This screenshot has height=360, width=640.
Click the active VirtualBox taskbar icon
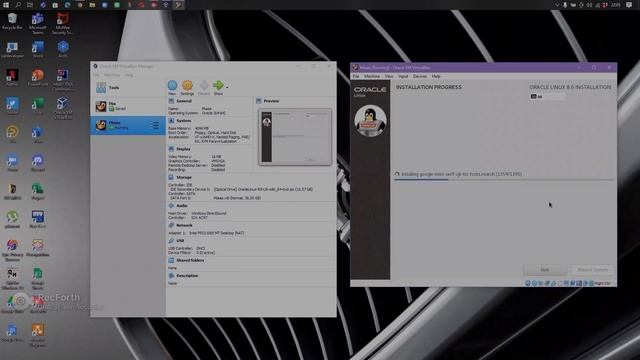click(178, 5)
